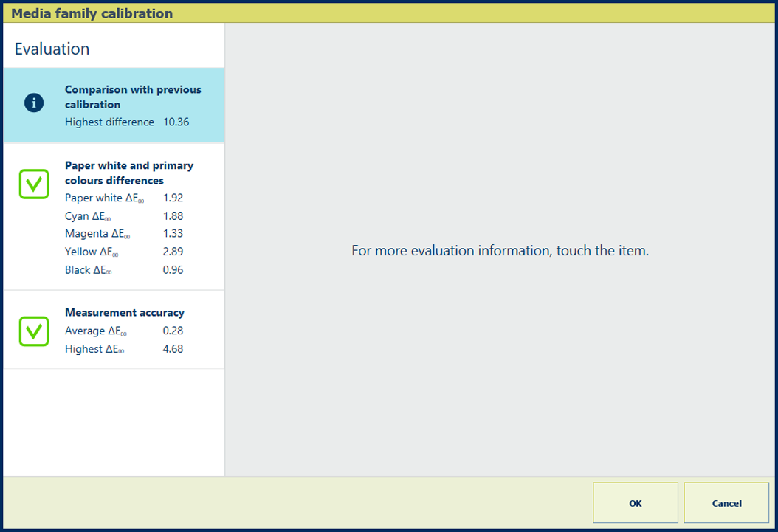Image resolution: width=778 pixels, height=532 pixels.
Task: Select the Paper white ΔE 1.92 row
Action: pyautogui.click(x=124, y=198)
